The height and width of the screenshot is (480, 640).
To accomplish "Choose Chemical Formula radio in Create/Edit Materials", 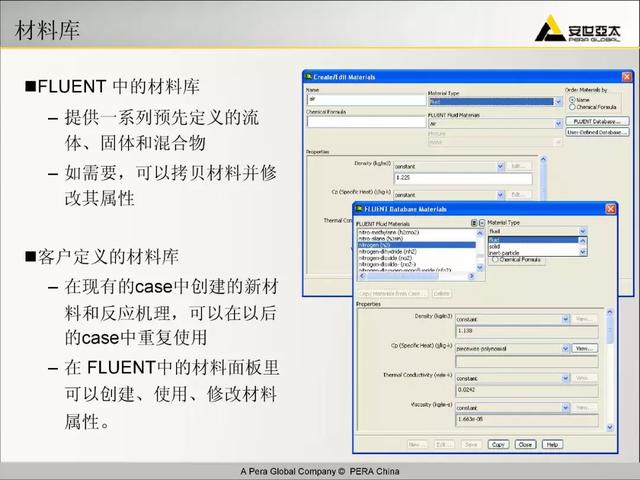I will click(x=572, y=107).
